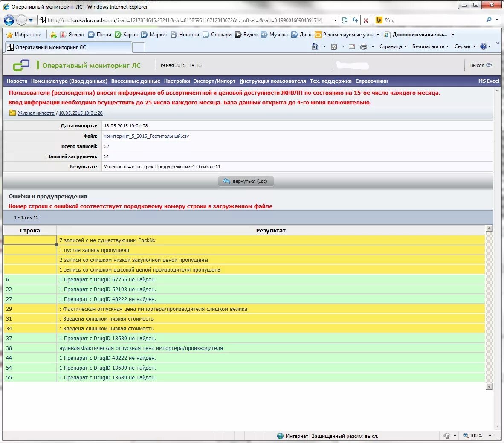This screenshot has height=443, width=504.
Task: Refresh the page with the refresh icon
Action: (x=355, y=20)
